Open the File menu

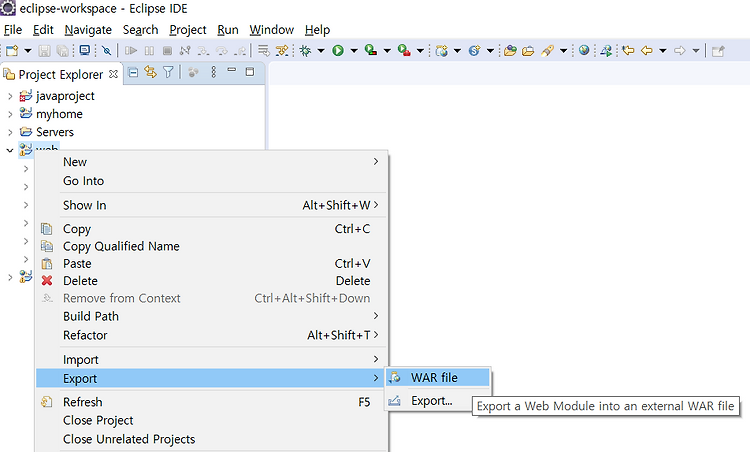tap(13, 30)
